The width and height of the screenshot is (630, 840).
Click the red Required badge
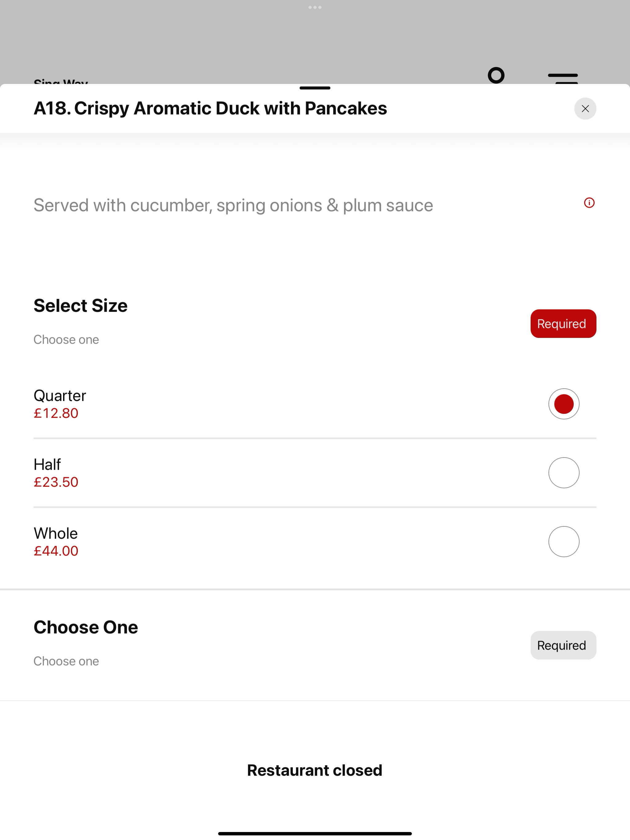pos(563,323)
